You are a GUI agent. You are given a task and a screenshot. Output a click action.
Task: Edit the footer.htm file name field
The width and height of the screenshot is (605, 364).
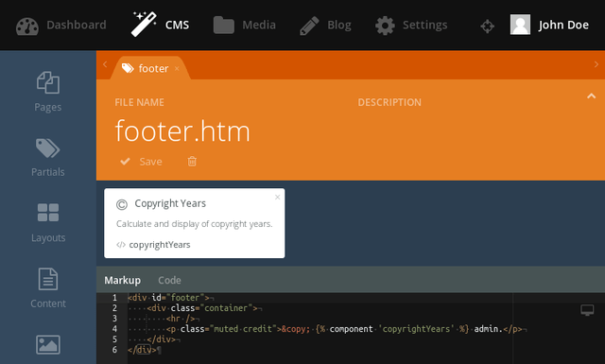coord(182,131)
